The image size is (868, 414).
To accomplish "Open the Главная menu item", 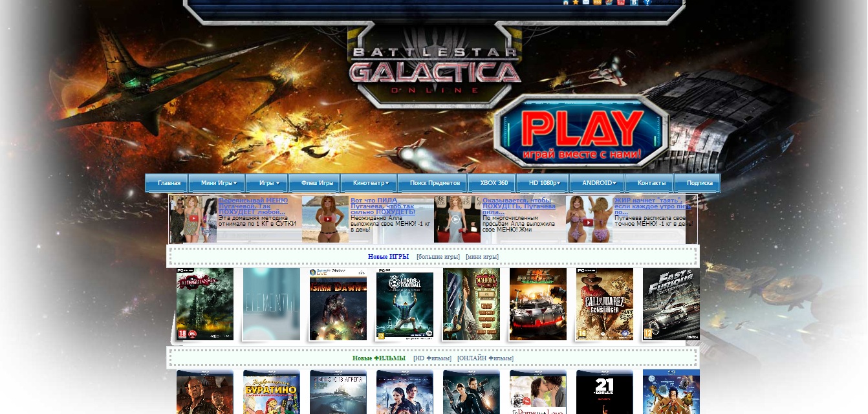I will [x=167, y=183].
